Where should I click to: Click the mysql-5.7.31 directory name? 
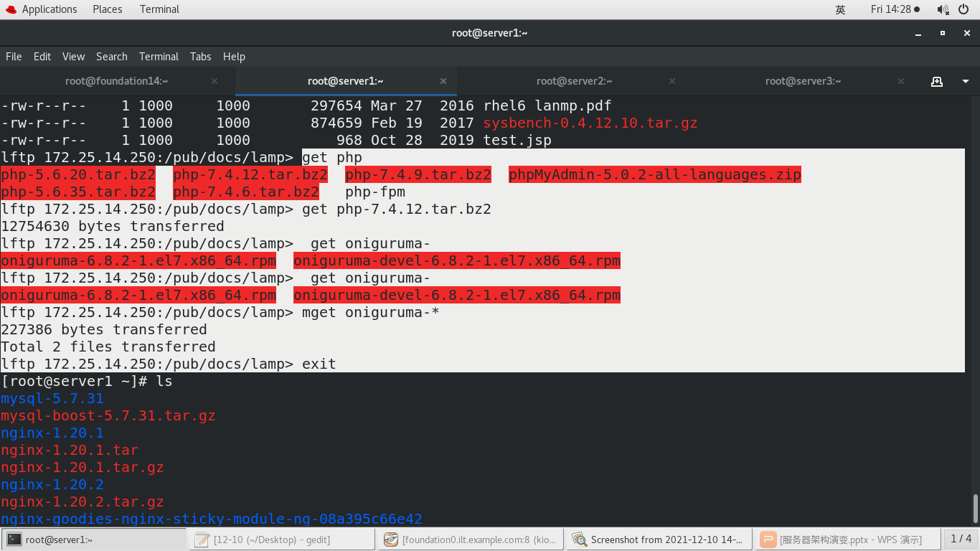tap(52, 398)
